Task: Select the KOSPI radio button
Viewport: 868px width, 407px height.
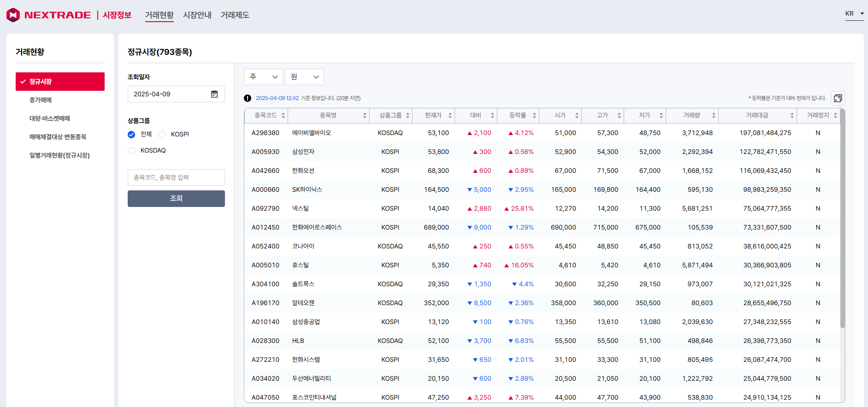Action: 162,135
